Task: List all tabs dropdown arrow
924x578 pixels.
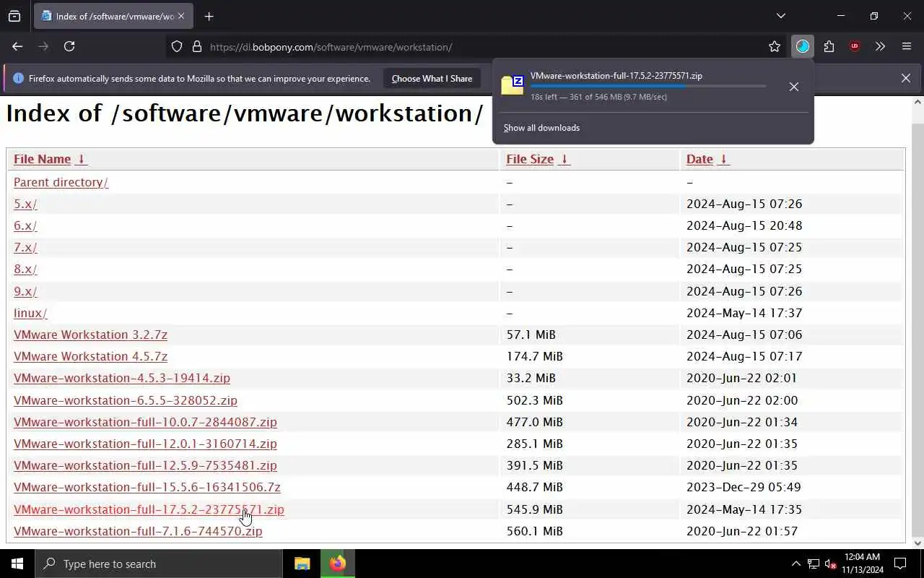Action: [x=780, y=16]
